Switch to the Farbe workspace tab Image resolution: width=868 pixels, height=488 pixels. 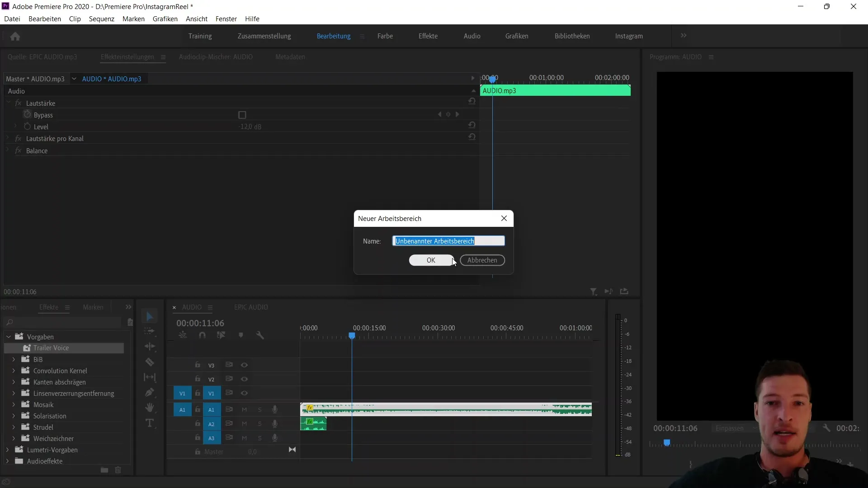point(385,36)
